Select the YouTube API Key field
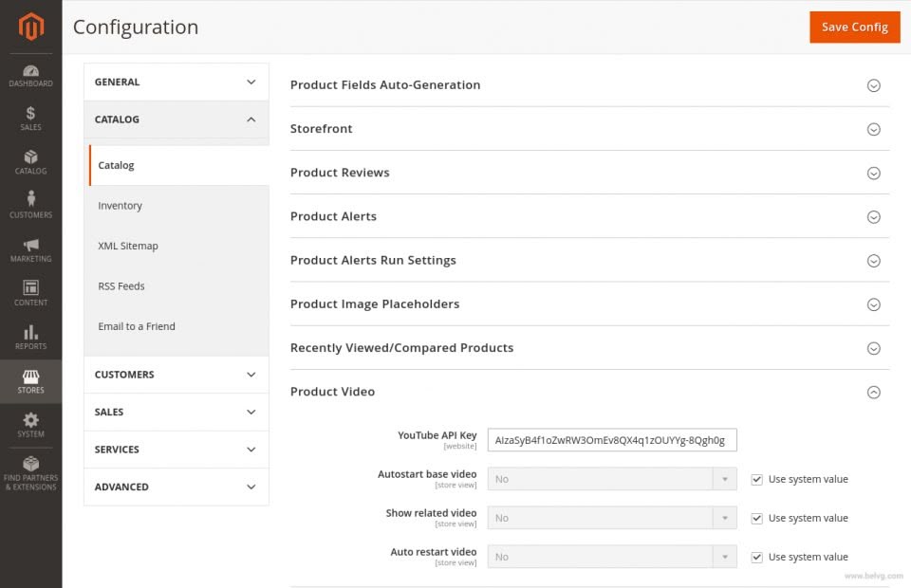 click(x=611, y=439)
